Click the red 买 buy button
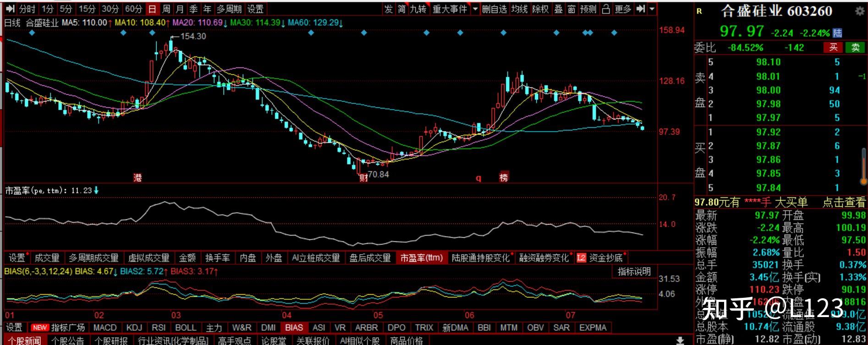 pyautogui.click(x=833, y=47)
